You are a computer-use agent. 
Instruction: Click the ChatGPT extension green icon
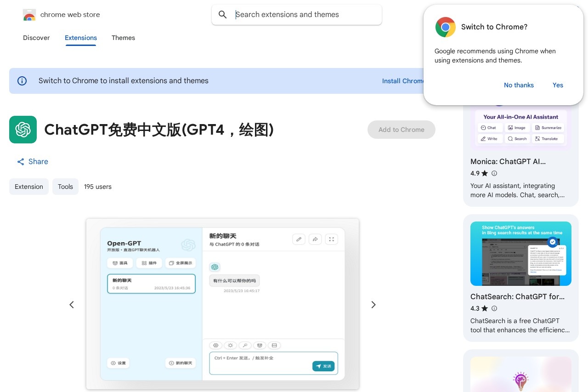23,130
